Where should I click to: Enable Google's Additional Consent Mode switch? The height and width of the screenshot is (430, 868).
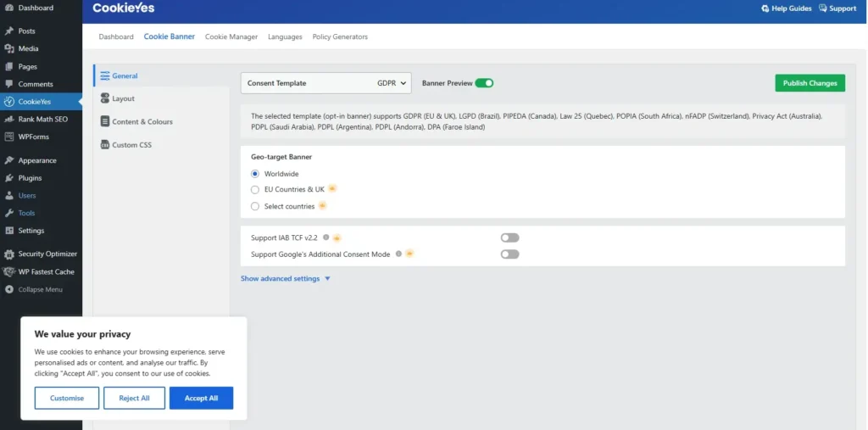pos(509,254)
